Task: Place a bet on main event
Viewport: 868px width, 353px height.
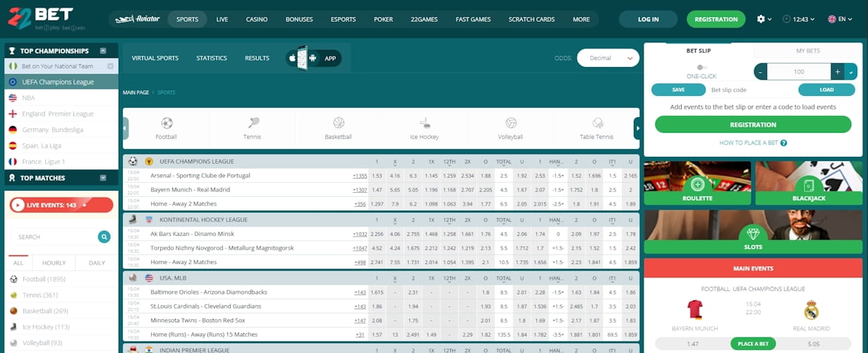Action: pos(753,344)
